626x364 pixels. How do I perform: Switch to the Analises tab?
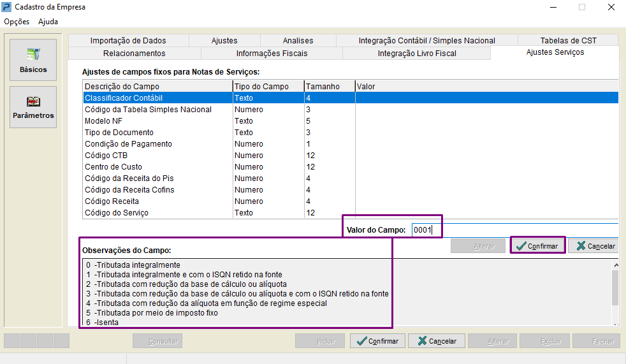[x=298, y=41]
